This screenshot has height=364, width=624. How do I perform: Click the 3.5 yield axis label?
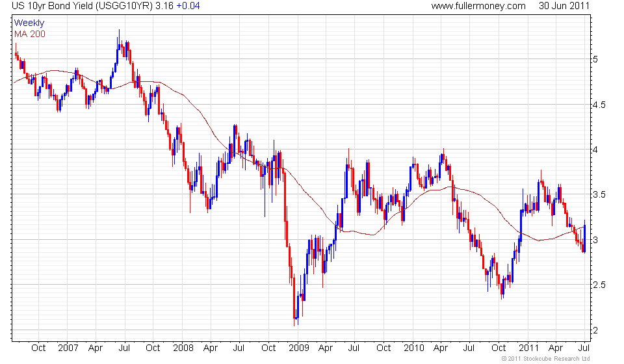(599, 195)
